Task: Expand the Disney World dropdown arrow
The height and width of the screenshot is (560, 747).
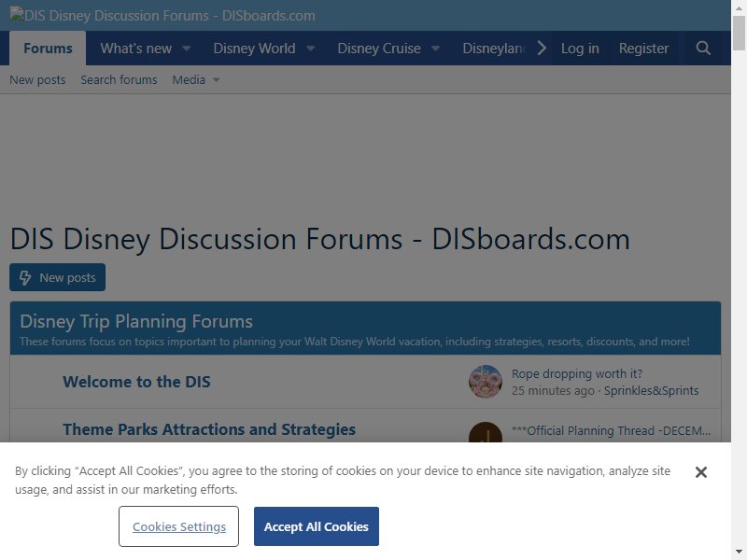Action: (x=310, y=49)
